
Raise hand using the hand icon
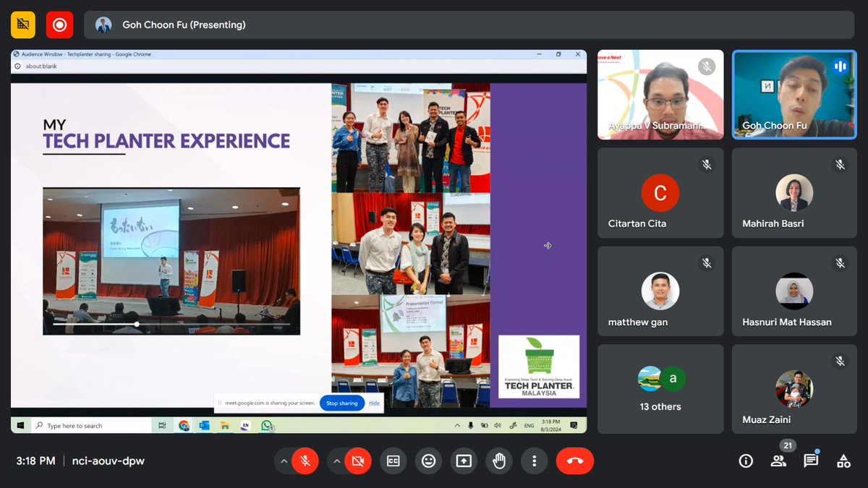point(499,461)
